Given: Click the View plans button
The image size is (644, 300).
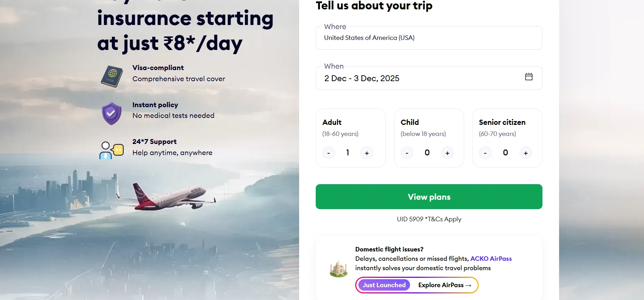Looking at the screenshot, I should click(429, 197).
